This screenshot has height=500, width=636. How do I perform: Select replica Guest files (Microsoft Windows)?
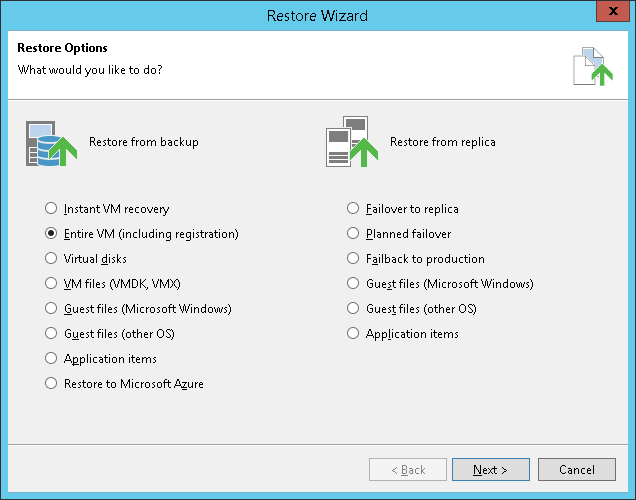point(353,284)
